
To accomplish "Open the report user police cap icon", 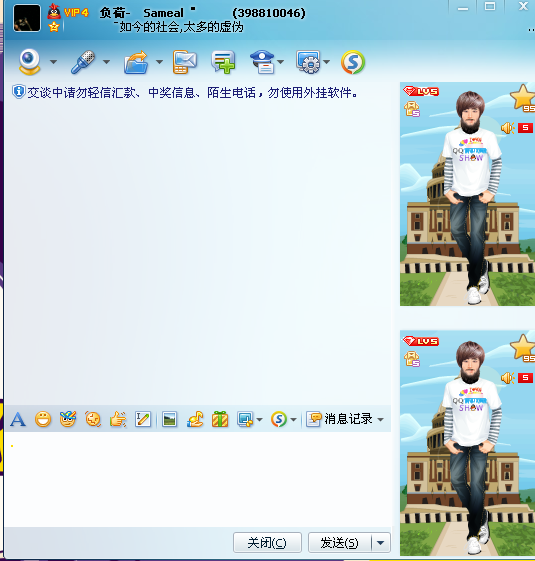I will click(262, 62).
